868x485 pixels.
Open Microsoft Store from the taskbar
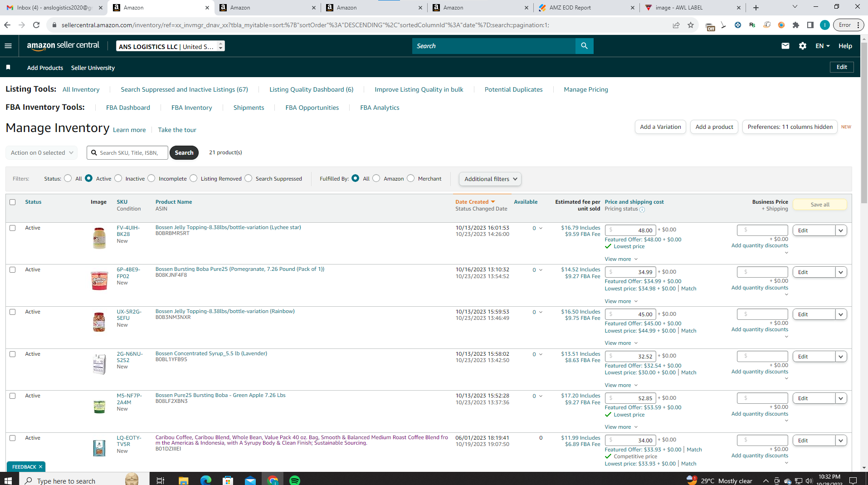[x=228, y=480]
